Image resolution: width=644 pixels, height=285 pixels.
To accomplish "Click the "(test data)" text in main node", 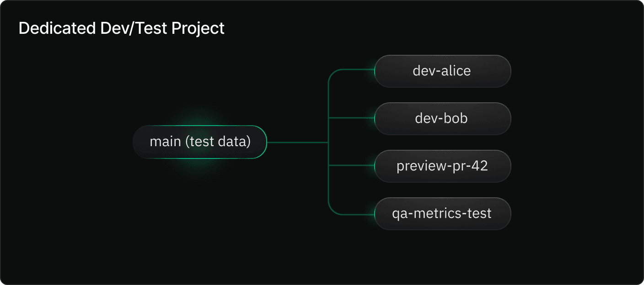I will point(218,142).
